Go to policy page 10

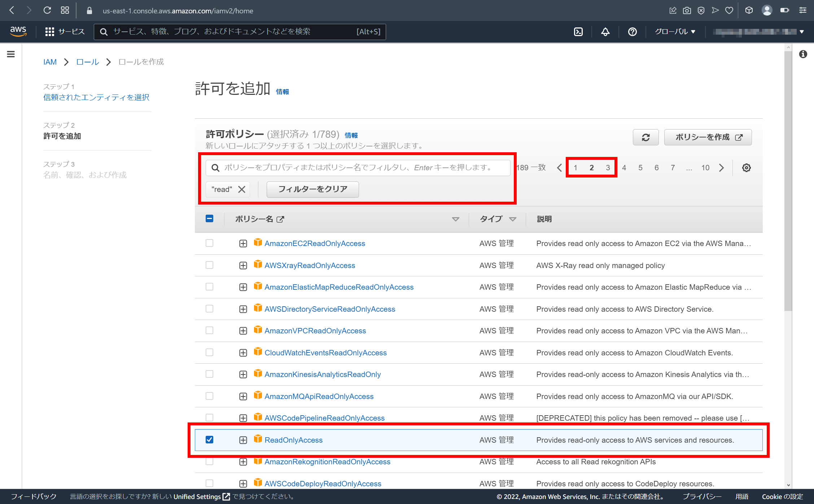[705, 168]
